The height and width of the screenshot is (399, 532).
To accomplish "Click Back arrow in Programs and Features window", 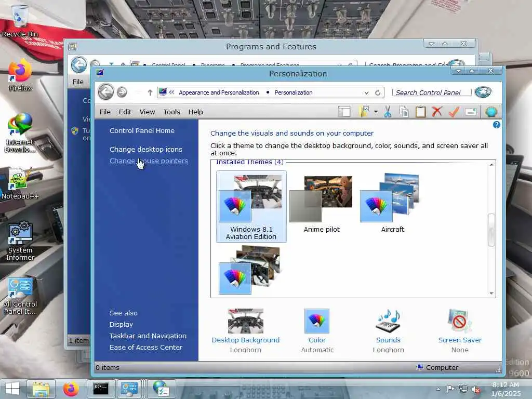I will click(79, 65).
